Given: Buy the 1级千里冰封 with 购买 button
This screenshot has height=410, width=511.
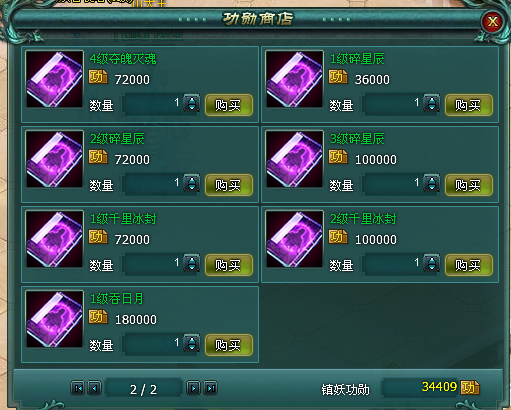Looking at the screenshot, I should [x=229, y=265].
